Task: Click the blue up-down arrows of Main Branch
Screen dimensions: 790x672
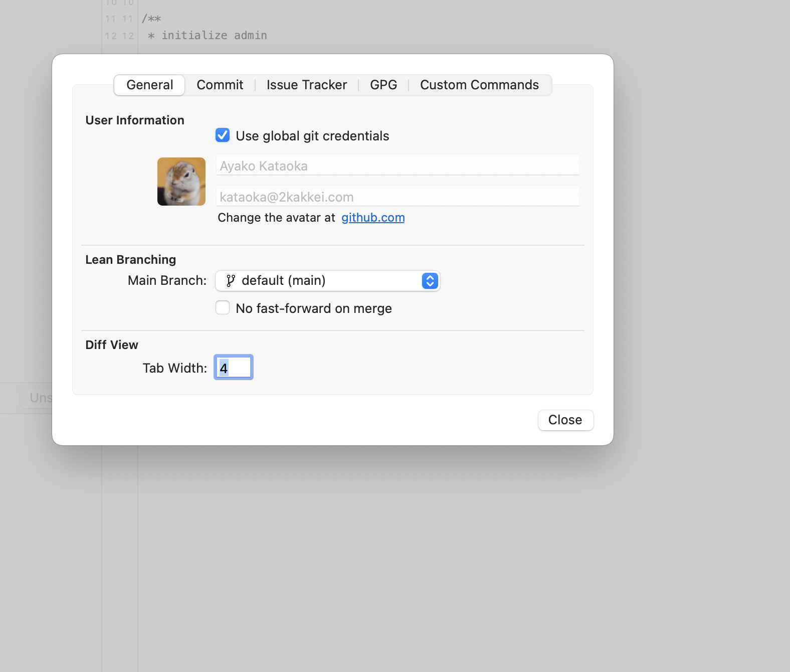Action: click(x=430, y=281)
